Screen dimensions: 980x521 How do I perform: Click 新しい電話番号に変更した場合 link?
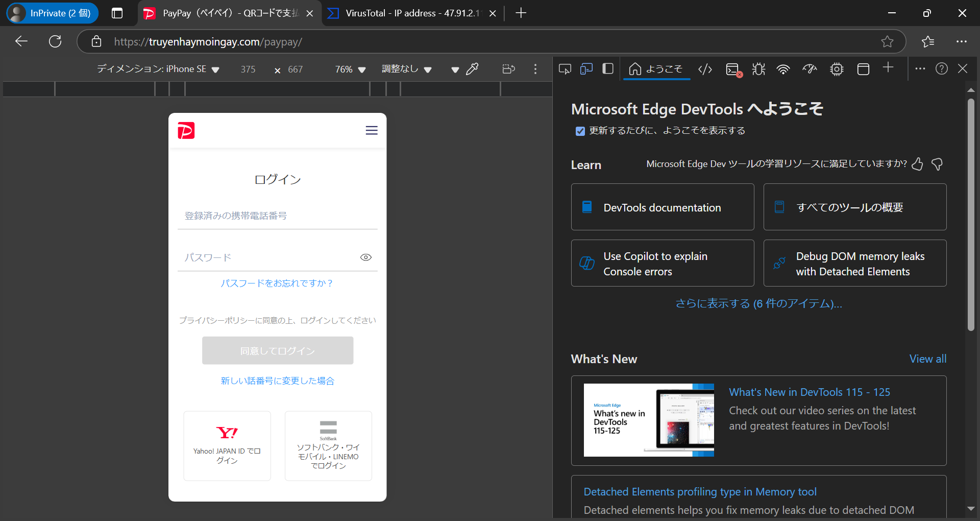point(277,381)
